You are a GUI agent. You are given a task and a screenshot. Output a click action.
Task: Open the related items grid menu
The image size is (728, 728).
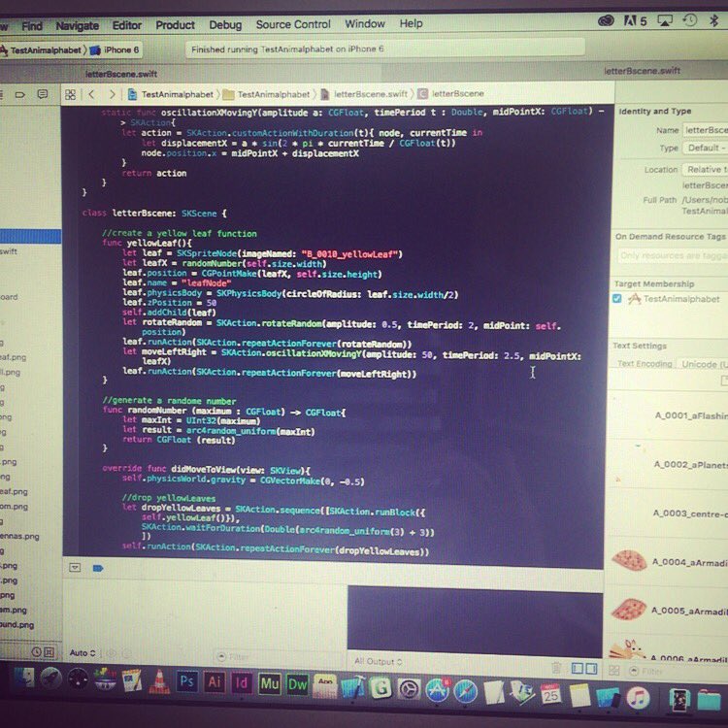coord(71,95)
